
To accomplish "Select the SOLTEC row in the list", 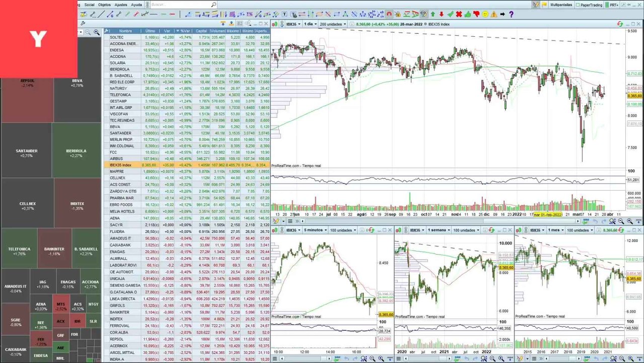I will pyautogui.click(x=187, y=37).
